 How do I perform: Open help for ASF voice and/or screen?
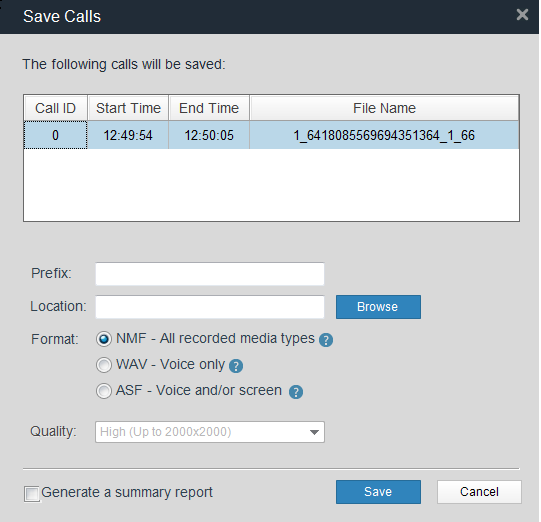click(x=296, y=392)
